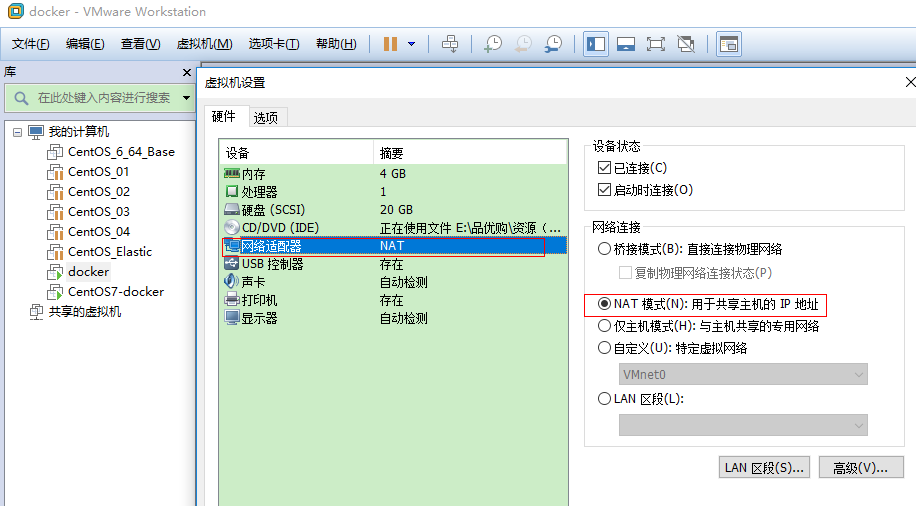This screenshot has width=916, height=506.
Task: Open the 帮助(H) menu
Action: [336, 44]
